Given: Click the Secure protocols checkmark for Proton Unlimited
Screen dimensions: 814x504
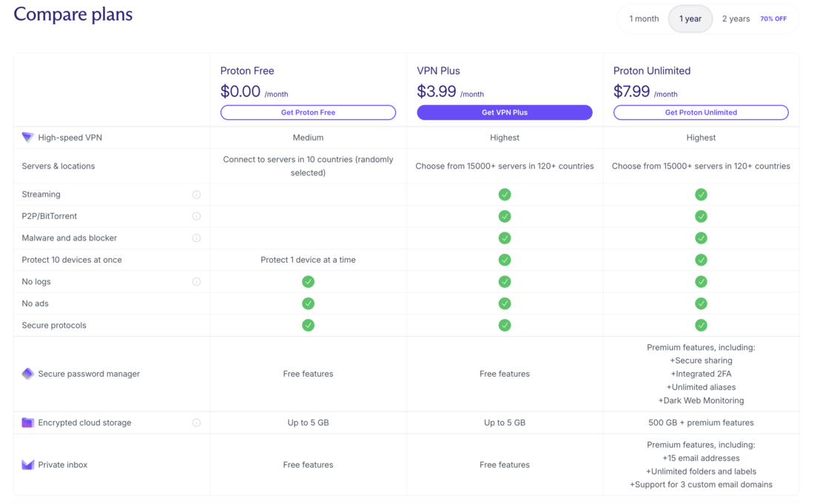Looking at the screenshot, I should point(701,325).
